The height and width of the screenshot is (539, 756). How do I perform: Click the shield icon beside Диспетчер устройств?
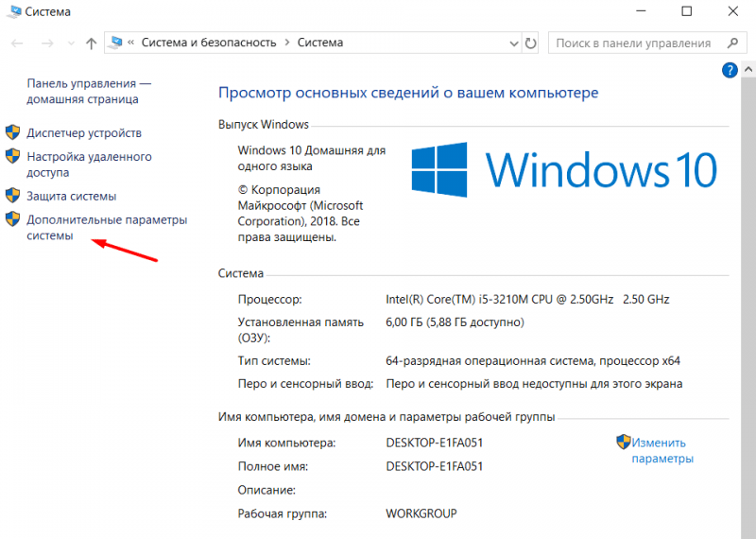(x=12, y=132)
